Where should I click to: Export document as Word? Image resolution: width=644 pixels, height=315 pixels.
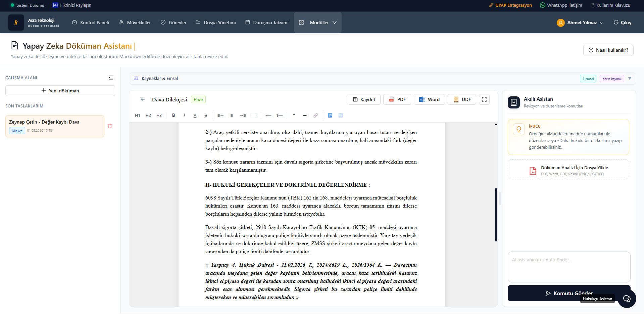[429, 99]
